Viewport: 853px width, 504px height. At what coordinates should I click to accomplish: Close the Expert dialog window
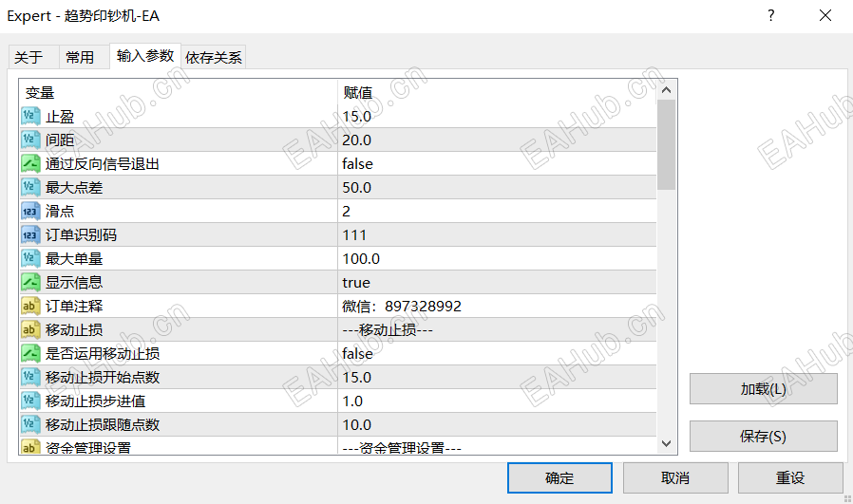825,15
